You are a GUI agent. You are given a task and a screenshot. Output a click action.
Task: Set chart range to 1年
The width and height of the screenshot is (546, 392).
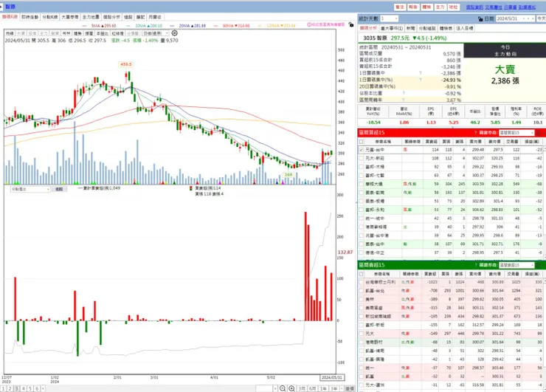pos(323,388)
